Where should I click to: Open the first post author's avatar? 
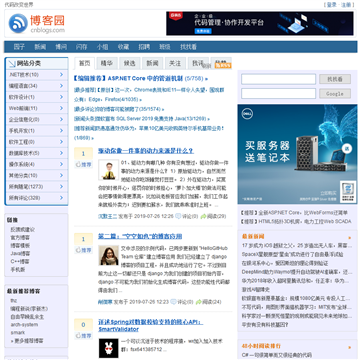pyautogui.click(x=108, y=170)
